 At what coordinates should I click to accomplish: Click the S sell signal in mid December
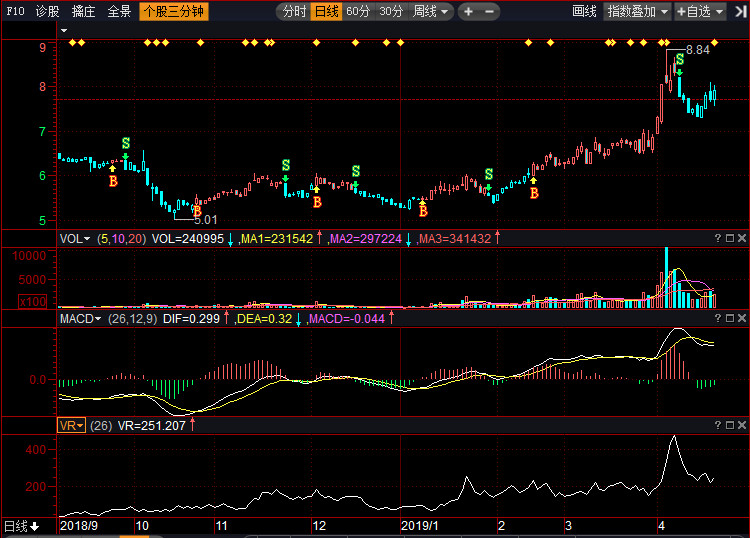[x=355, y=171]
